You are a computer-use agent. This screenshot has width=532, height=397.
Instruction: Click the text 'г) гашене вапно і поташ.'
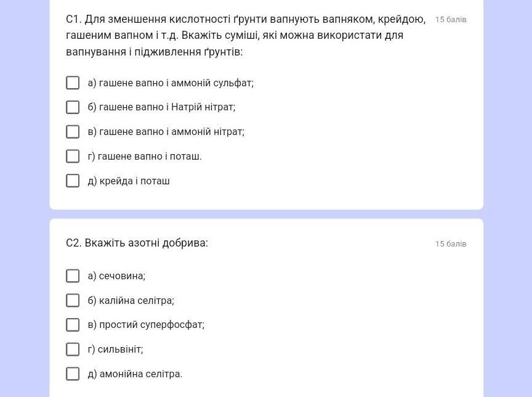(x=145, y=156)
